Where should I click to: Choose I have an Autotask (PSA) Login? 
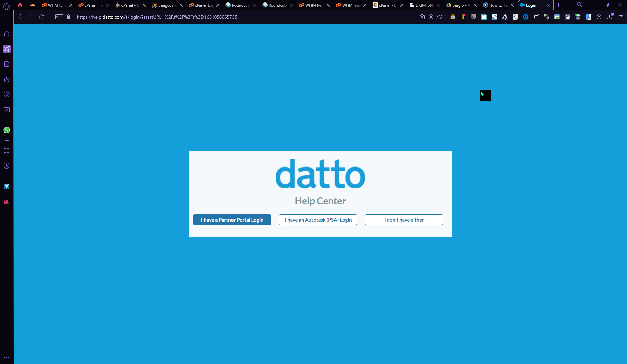click(318, 220)
